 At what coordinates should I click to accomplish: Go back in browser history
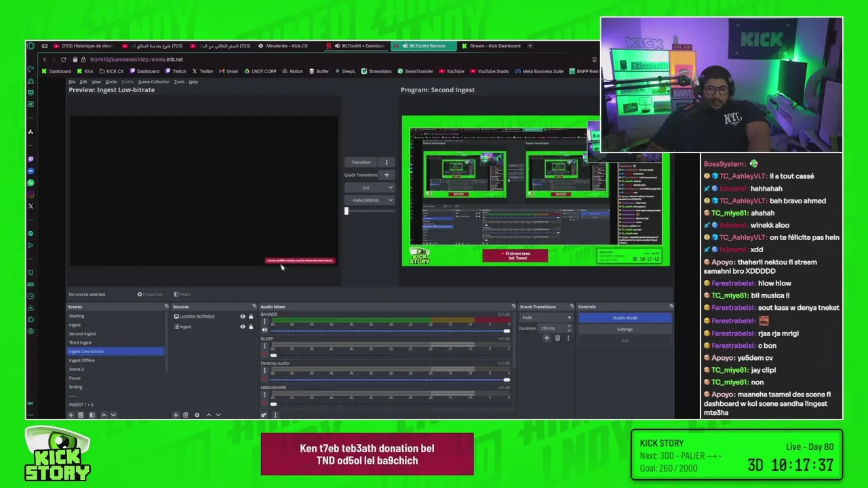click(45, 60)
